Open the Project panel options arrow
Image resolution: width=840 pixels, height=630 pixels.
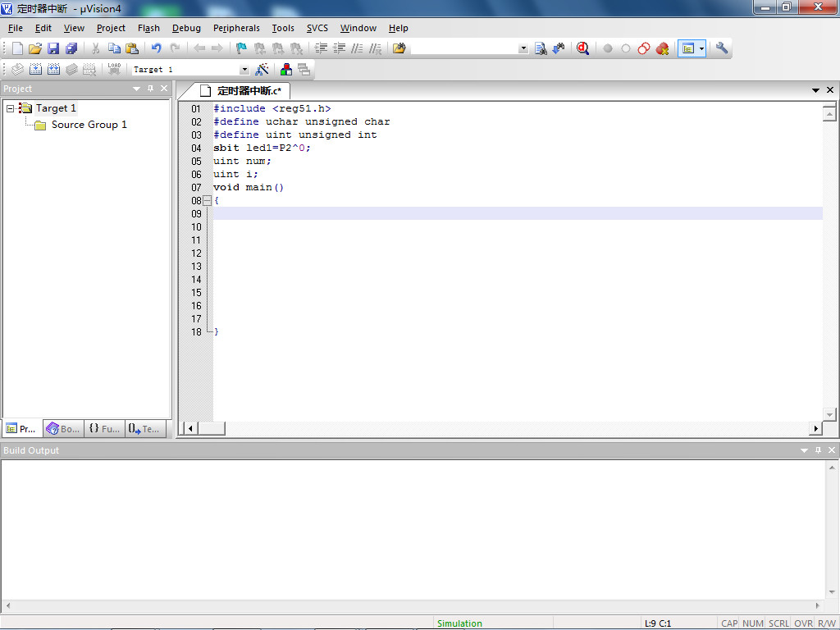coord(137,89)
